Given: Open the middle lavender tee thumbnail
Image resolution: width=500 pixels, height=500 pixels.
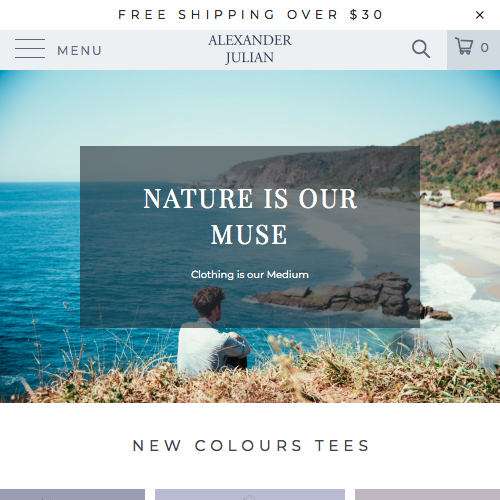Looking at the screenshot, I should (x=250, y=495).
